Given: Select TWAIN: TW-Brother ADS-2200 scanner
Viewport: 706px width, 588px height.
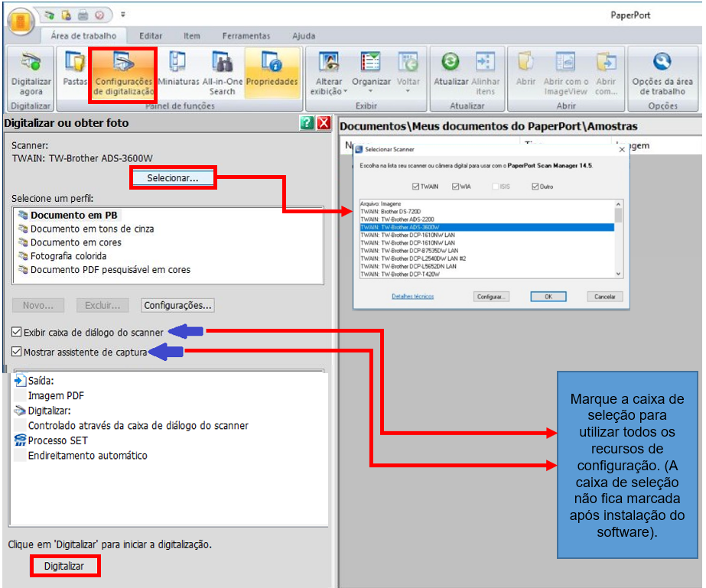Looking at the screenshot, I should 486,219.
